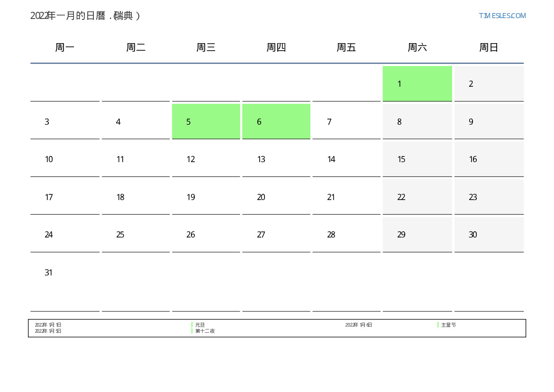Screen dimensions: 554x392
Task: Click the 第十二夜 holiday legend entry
Action: 205,331
